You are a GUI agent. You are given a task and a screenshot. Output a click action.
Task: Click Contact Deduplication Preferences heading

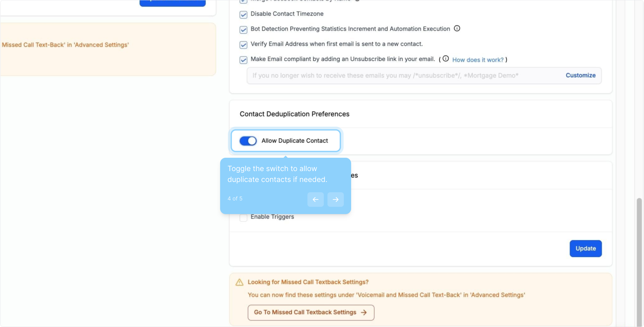294,114
